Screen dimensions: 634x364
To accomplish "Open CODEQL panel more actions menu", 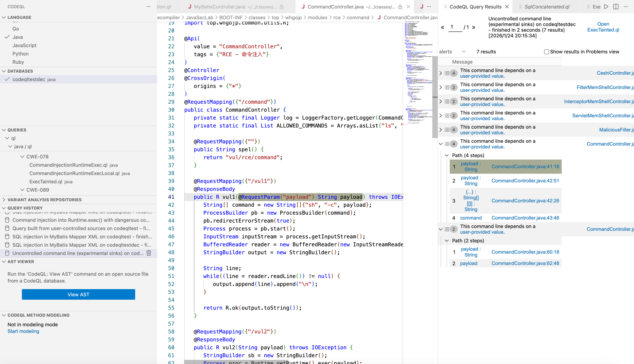I will [148, 7].
